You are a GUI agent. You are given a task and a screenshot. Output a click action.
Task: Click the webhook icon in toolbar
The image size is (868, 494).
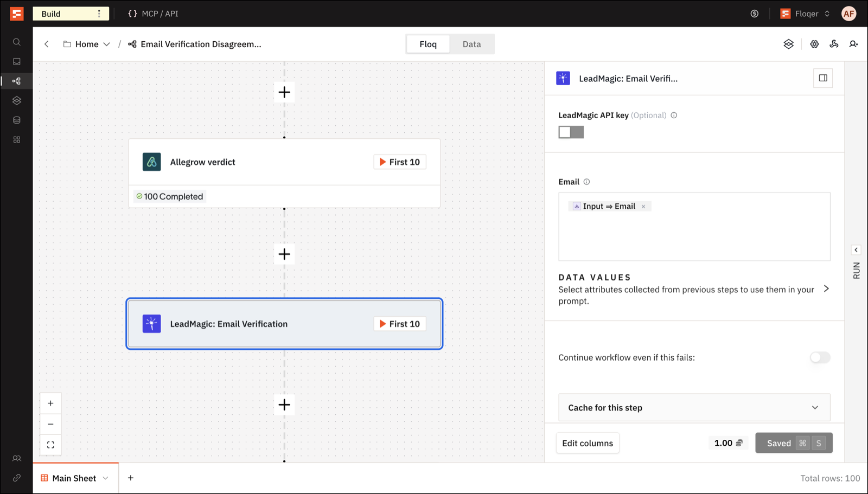pyautogui.click(x=834, y=44)
